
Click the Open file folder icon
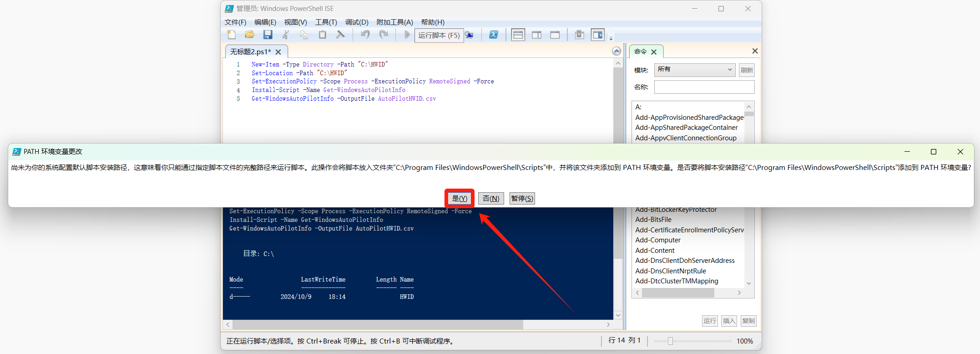tap(249, 35)
